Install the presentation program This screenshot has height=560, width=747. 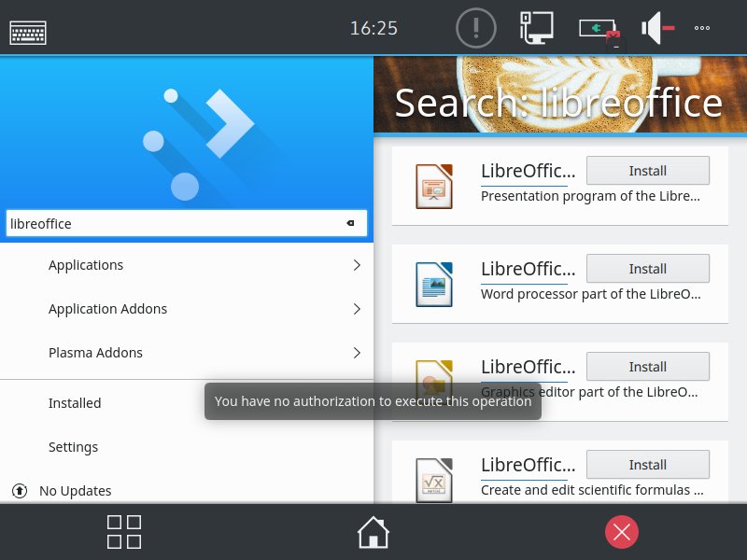[647, 171]
